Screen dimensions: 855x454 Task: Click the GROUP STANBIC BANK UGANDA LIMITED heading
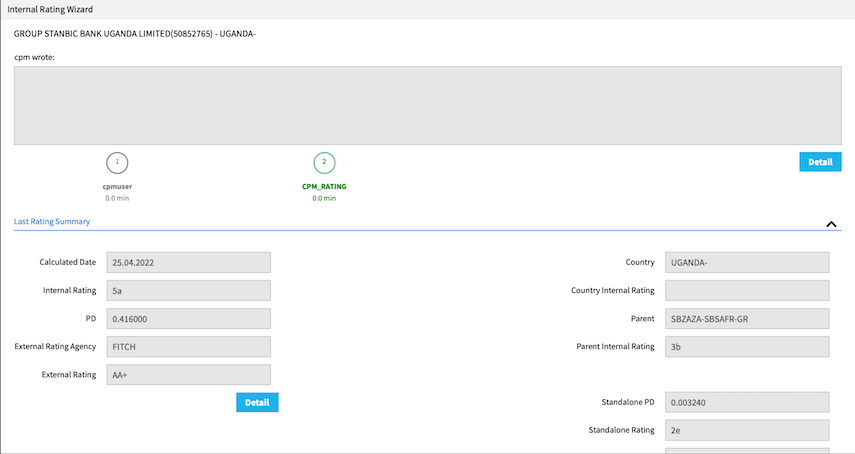pos(135,34)
